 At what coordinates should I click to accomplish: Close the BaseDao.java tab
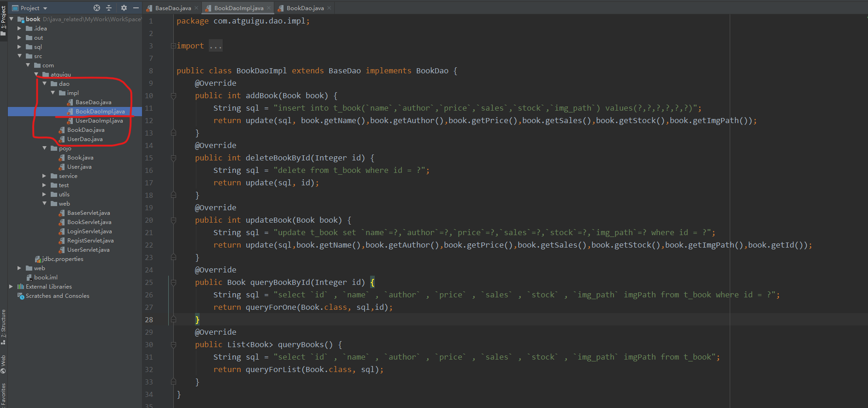[196, 8]
